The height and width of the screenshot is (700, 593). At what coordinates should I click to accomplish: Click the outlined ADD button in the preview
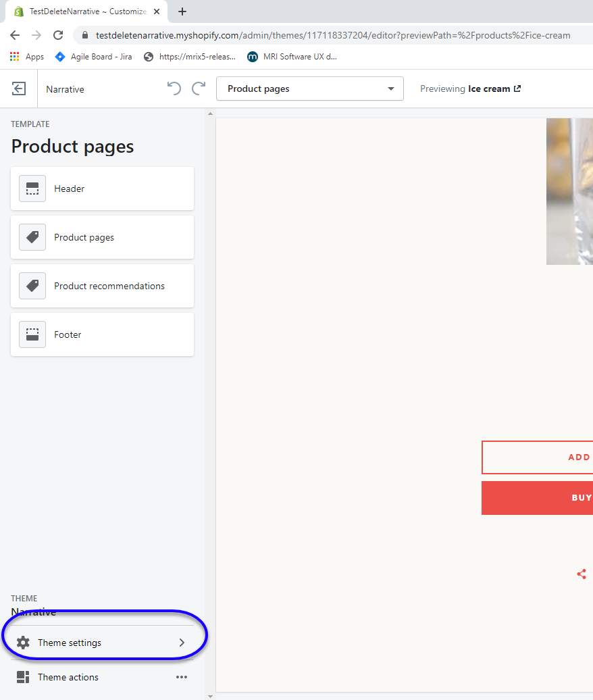coord(537,457)
